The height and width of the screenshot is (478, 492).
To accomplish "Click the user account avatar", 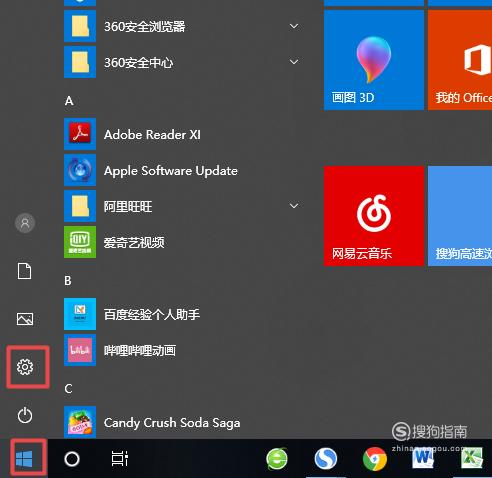I will click(25, 223).
